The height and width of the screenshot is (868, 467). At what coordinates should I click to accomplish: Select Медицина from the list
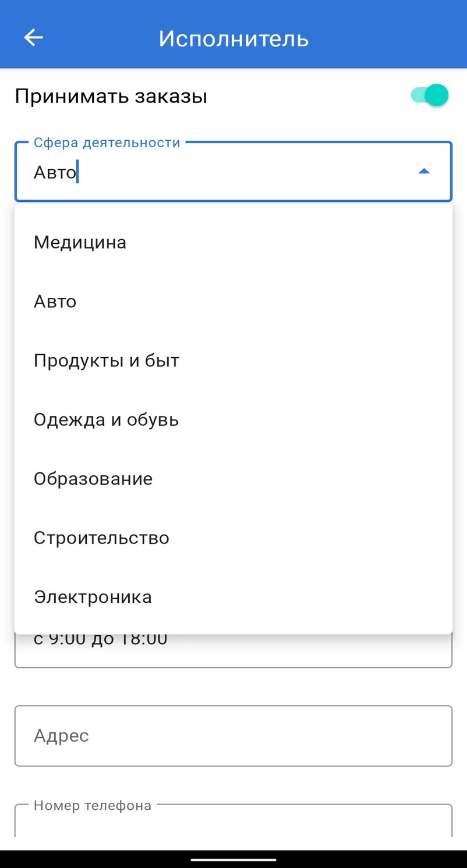tap(233, 242)
